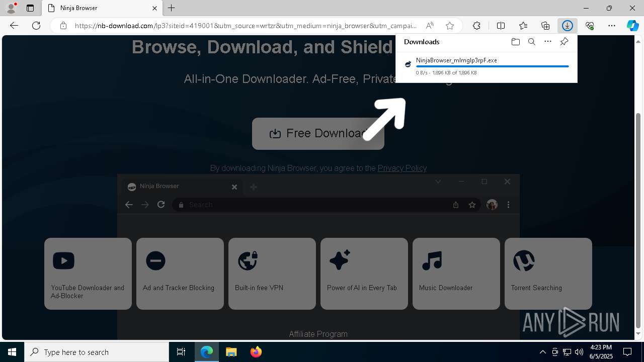Open the tab actions menu icon

(30, 8)
